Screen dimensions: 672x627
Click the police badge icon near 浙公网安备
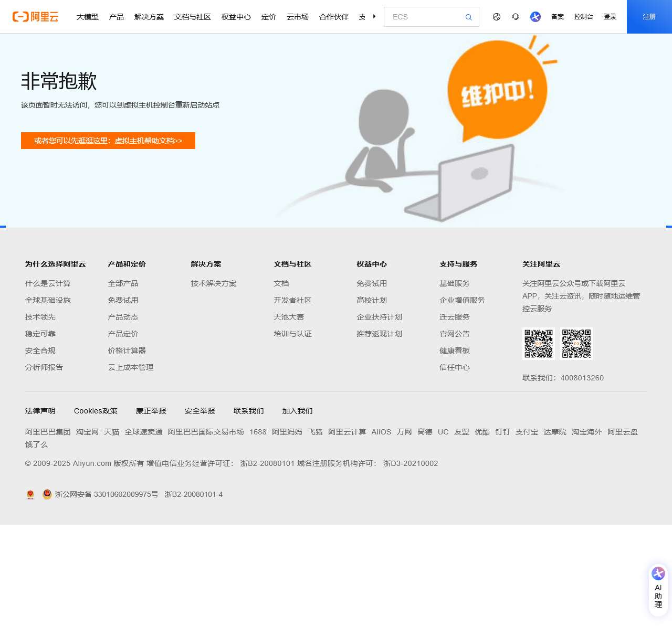[47, 494]
